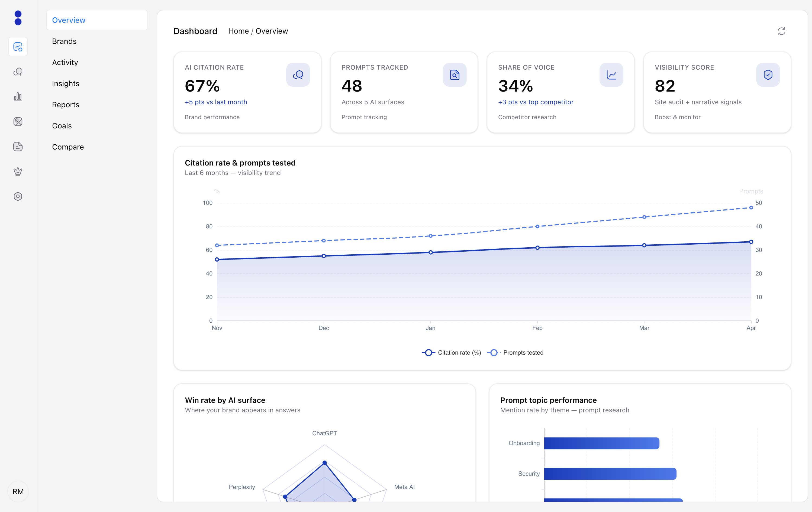Open the dashboard icon in the icon rail
812x512 pixels.
point(18,47)
